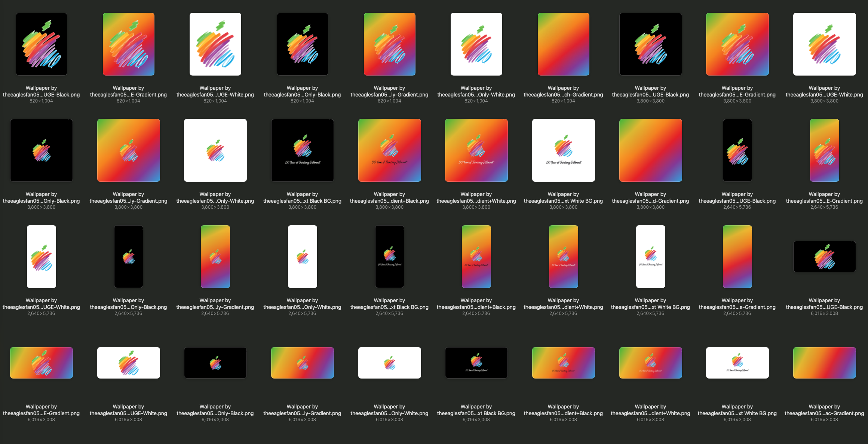868x444 pixels.
Task: Click the '...ly-Gradient.png' filename of the 6,016×3,008 file
Action: tap(303, 413)
